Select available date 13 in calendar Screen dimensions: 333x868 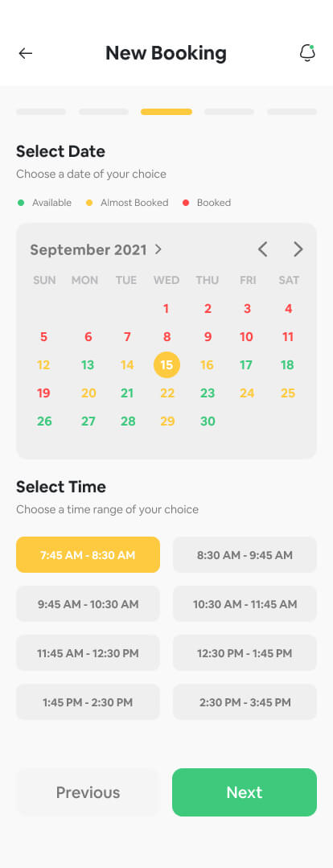tap(88, 364)
